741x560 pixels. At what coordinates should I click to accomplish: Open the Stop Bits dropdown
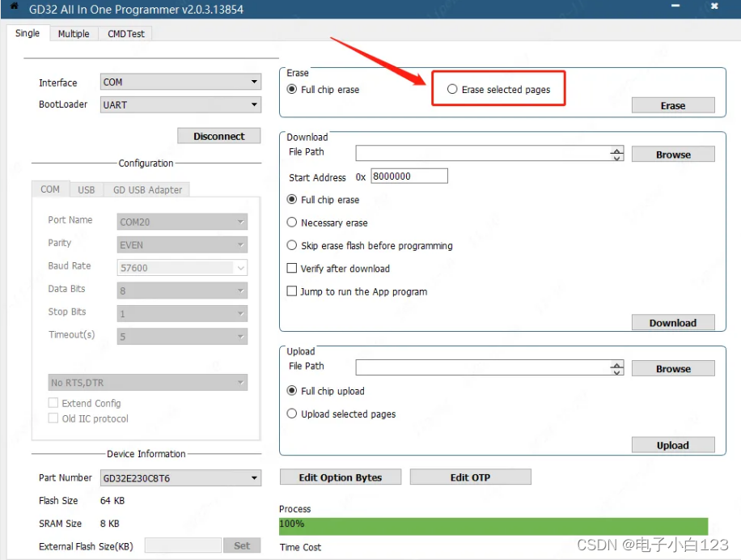182,313
